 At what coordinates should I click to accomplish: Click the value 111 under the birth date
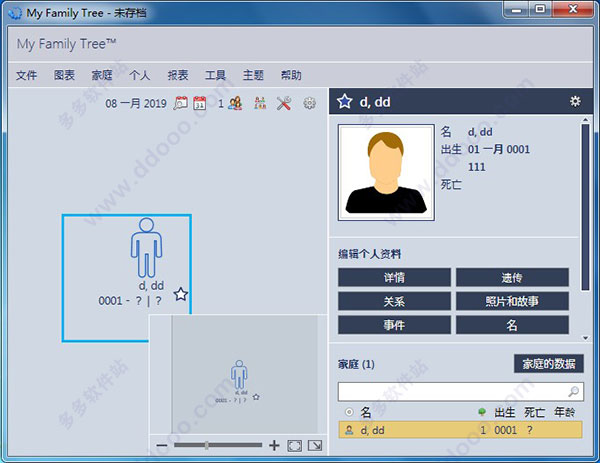pos(476,167)
